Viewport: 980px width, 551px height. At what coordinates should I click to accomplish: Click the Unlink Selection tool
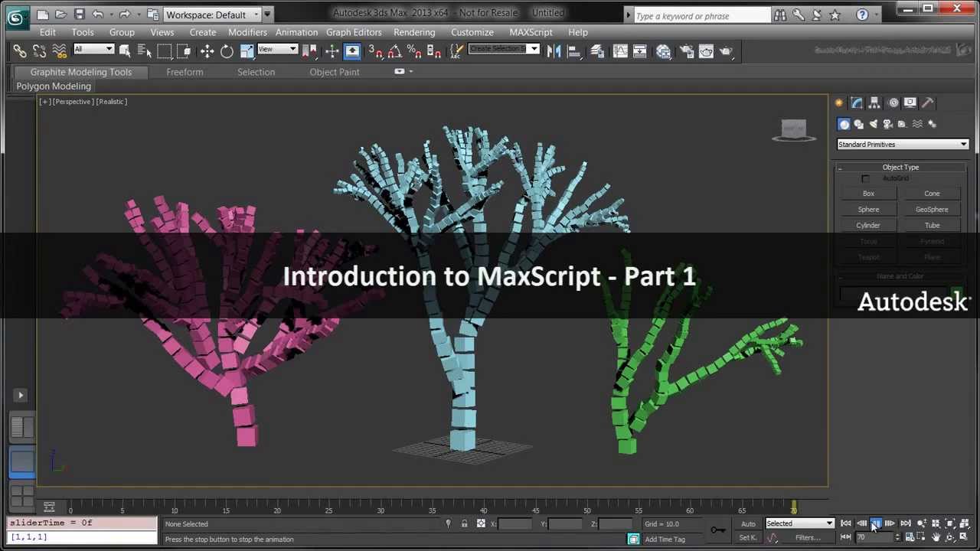(40, 51)
